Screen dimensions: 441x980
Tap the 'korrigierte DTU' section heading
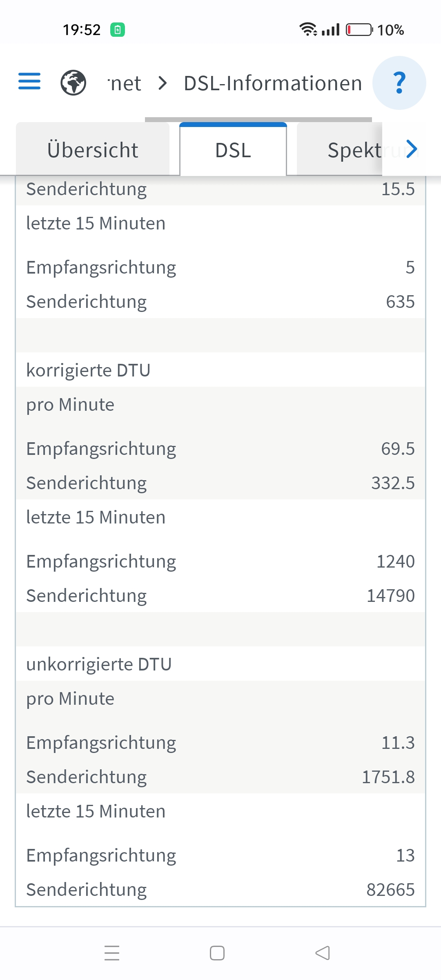88,370
